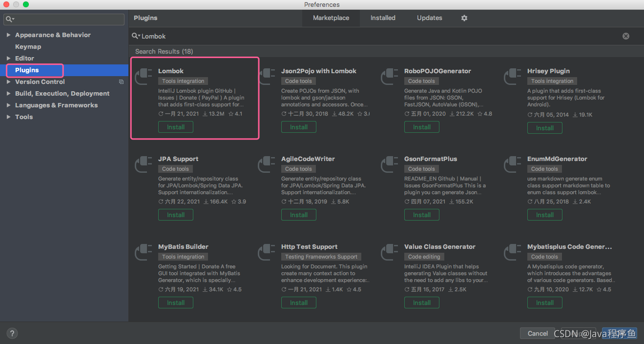Install the AgileCodeWriter plugin

point(299,215)
